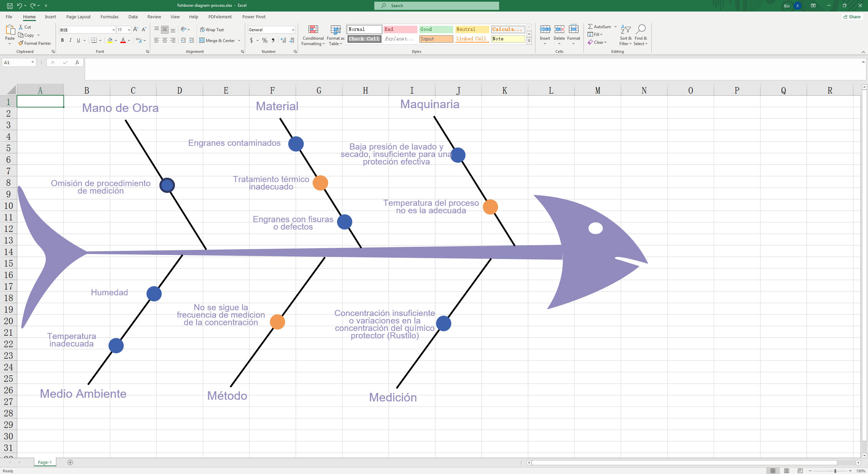Click the Sort & Filter icon
The image size is (868, 474).
point(625,30)
